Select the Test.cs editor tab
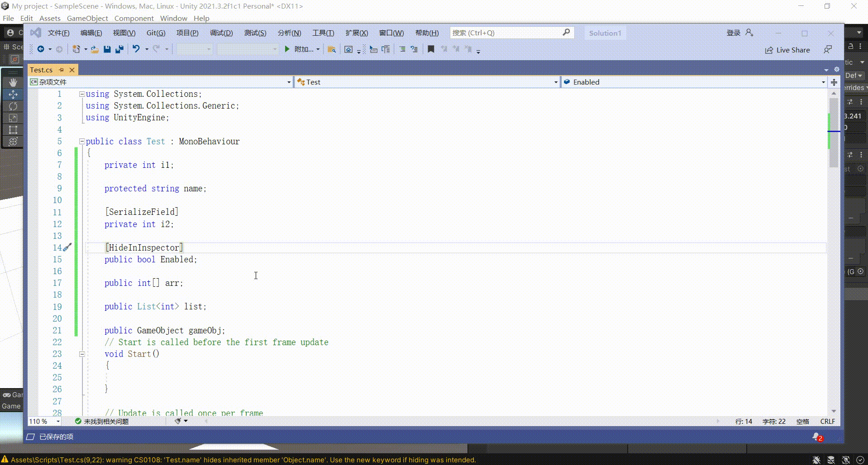868x465 pixels. coord(41,70)
